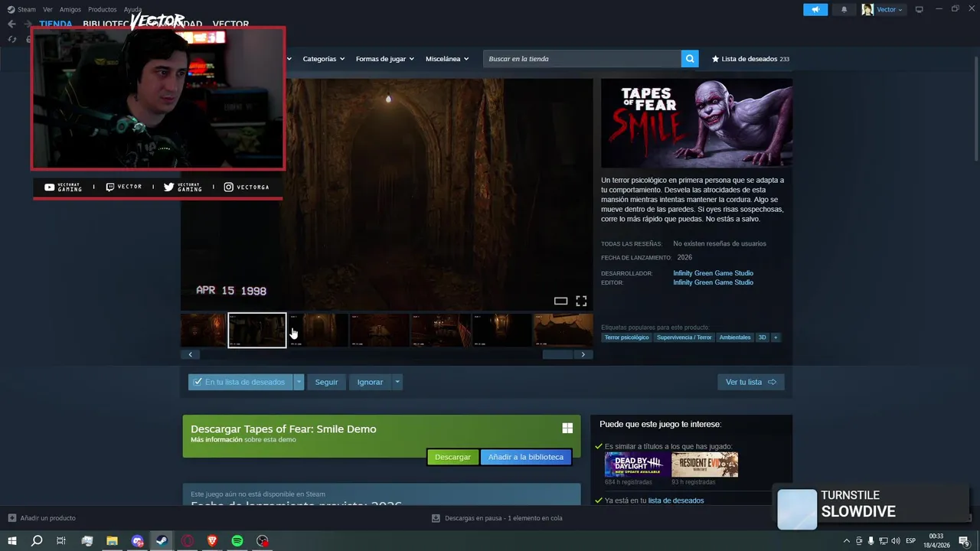Click the Seguir button
Image resolution: width=980 pixels, height=551 pixels.
(x=326, y=382)
